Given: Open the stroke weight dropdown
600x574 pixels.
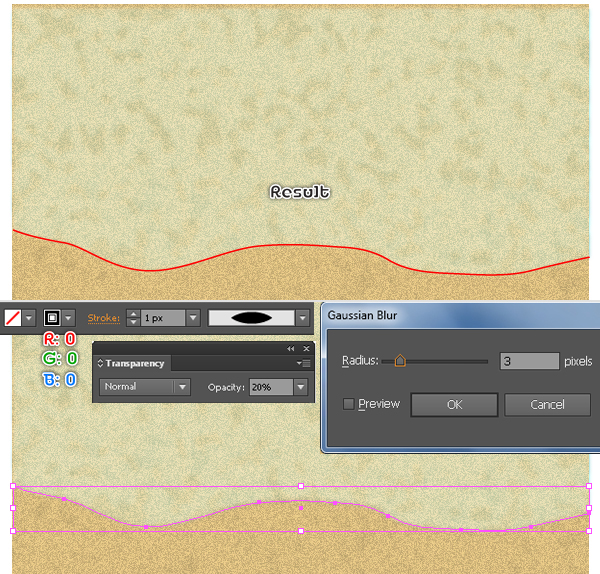Looking at the screenshot, I should (x=193, y=318).
